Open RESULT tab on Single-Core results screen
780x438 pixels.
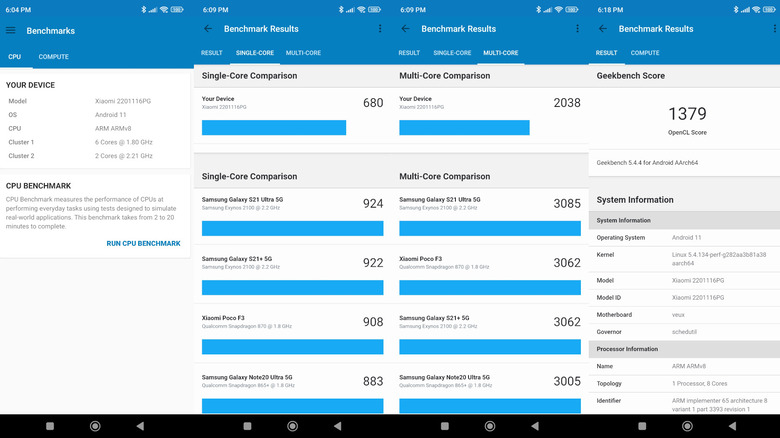[211, 53]
